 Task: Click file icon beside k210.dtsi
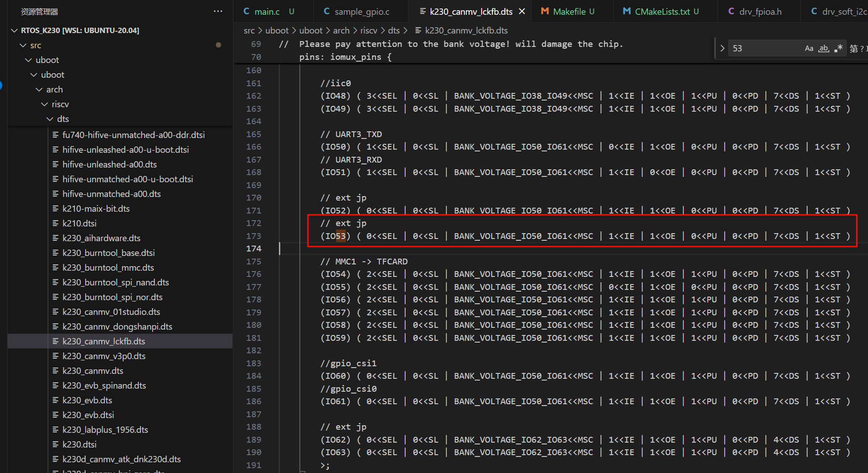click(x=55, y=223)
